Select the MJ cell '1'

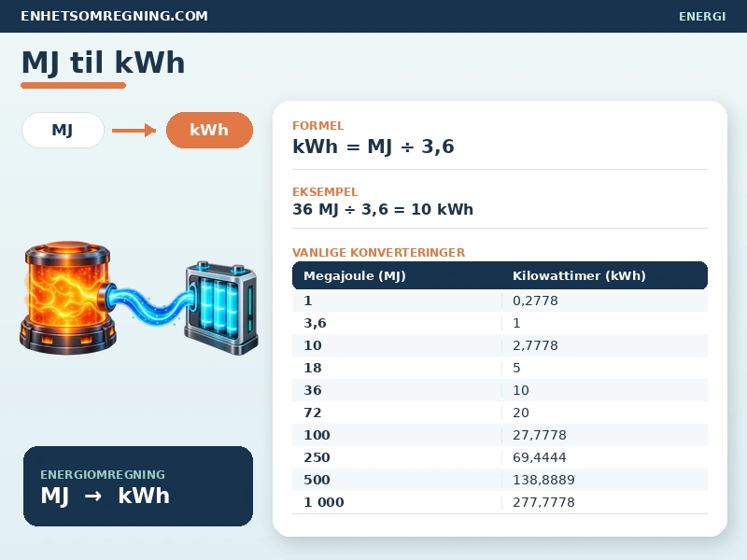tap(308, 301)
